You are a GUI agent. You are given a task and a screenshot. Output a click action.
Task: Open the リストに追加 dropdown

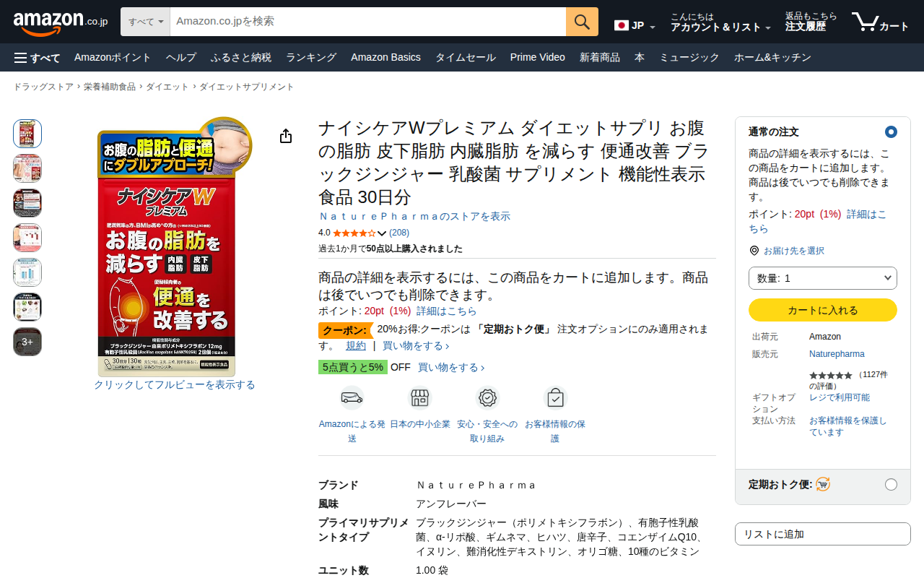coord(823,534)
